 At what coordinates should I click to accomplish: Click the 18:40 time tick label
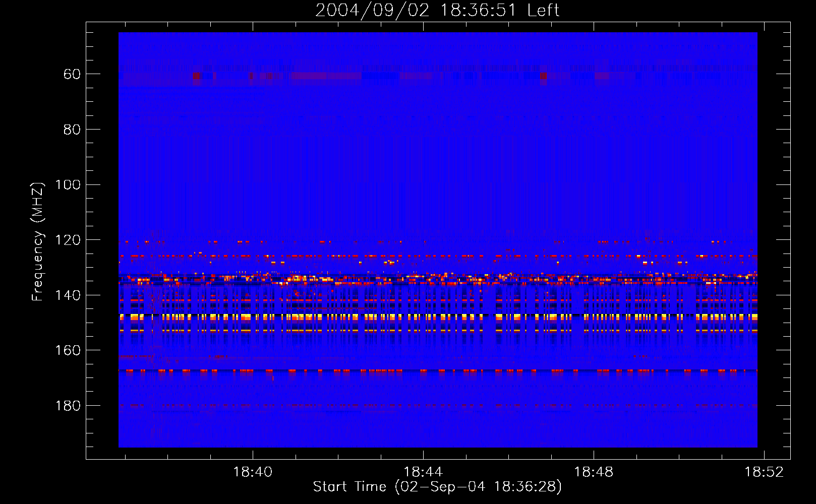click(253, 472)
